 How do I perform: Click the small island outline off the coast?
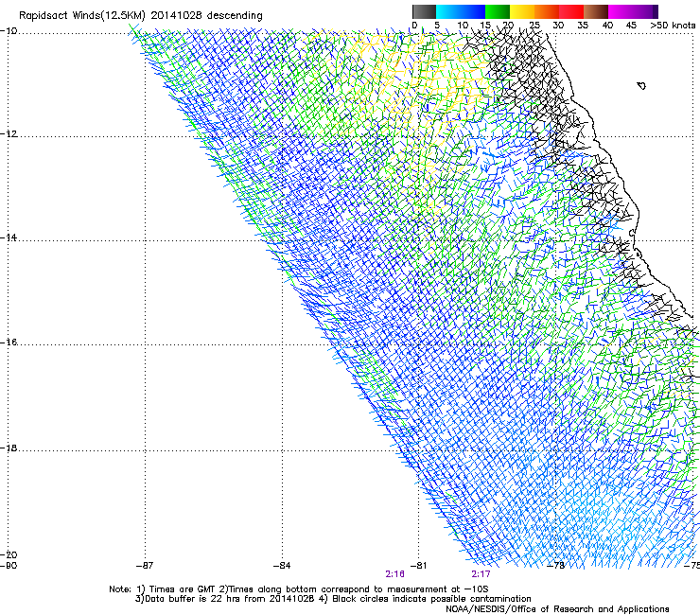tap(641, 85)
